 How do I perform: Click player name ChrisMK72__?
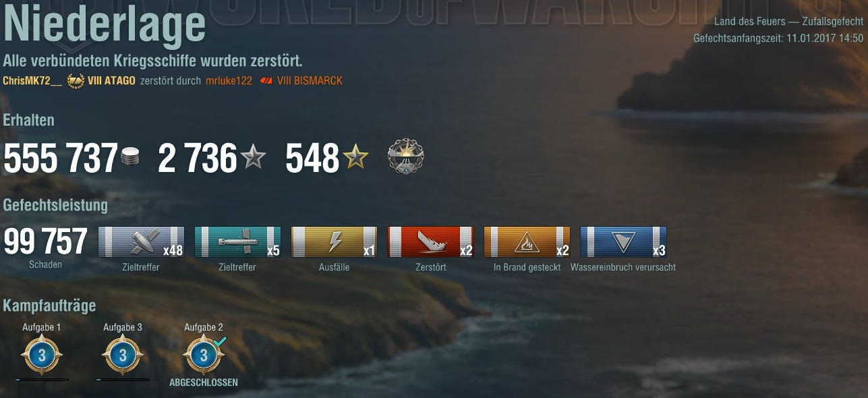tap(32, 81)
